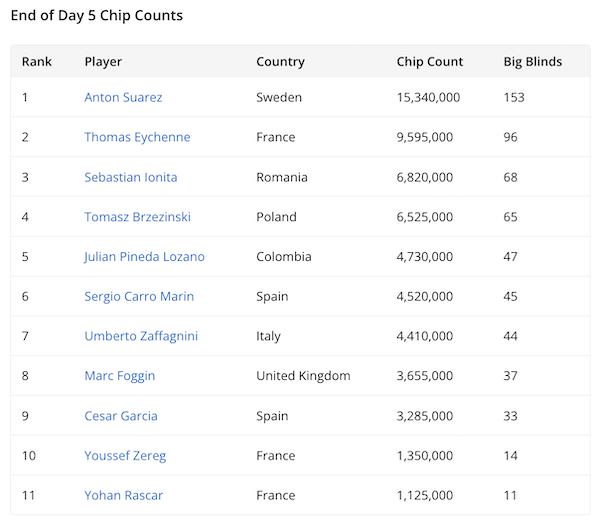Image resolution: width=600 pixels, height=529 pixels.
Task: Click the Chip Count column header
Action: click(x=430, y=62)
